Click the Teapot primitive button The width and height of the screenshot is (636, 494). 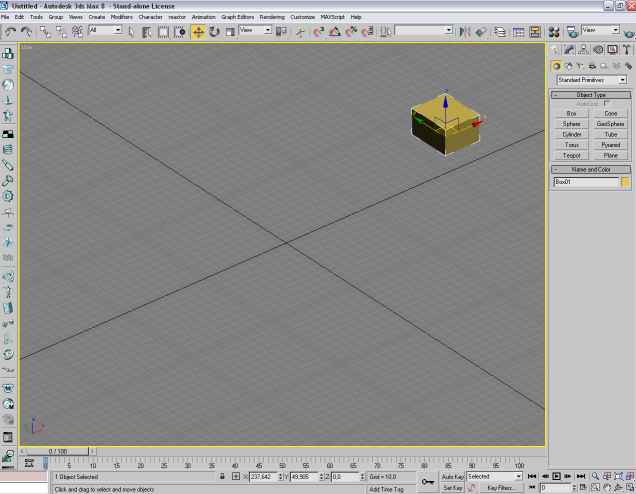click(x=571, y=155)
